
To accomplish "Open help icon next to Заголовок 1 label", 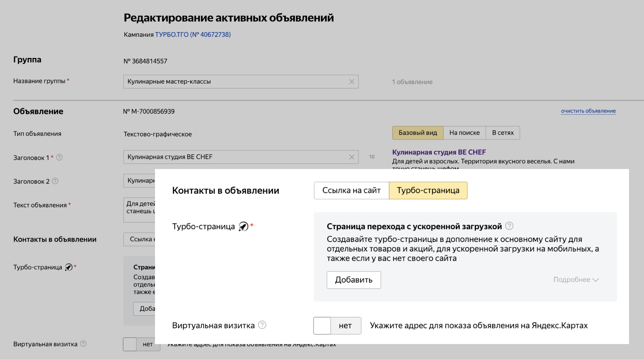I will pyautogui.click(x=60, y=157).
